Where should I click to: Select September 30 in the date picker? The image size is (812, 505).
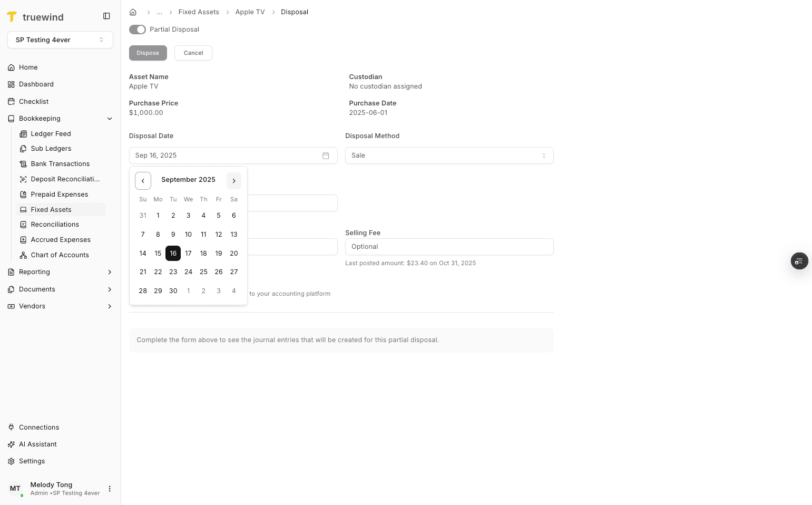click(x=173, y=290)
